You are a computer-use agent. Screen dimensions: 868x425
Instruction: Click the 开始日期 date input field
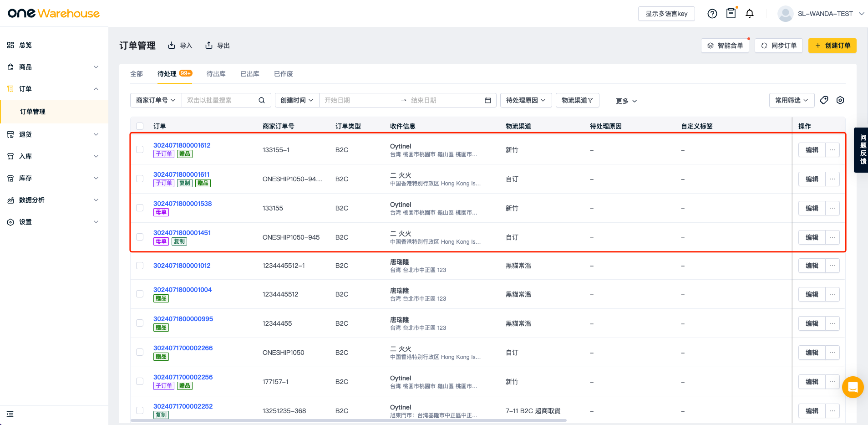357,100
